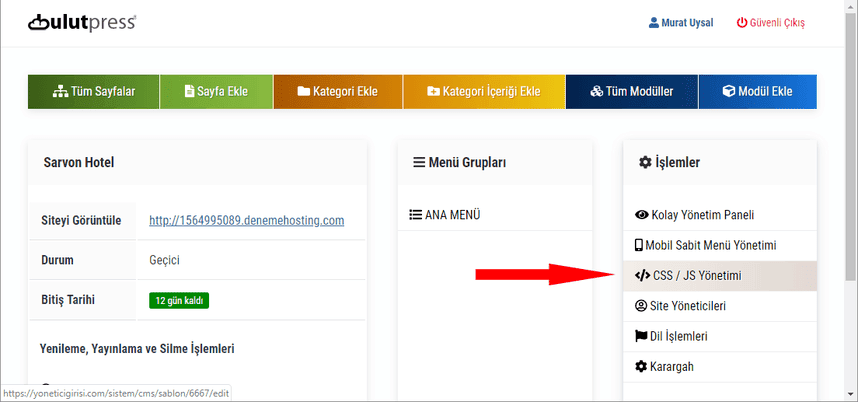Click the Sayfa Ekle button
Screen dimensions: 858x402
pyautogui.click(x=216, y=91)
